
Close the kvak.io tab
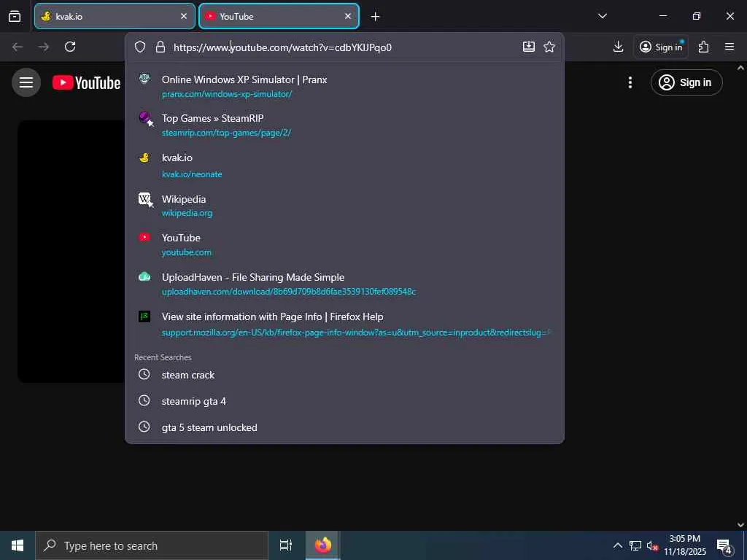(184, 16)
